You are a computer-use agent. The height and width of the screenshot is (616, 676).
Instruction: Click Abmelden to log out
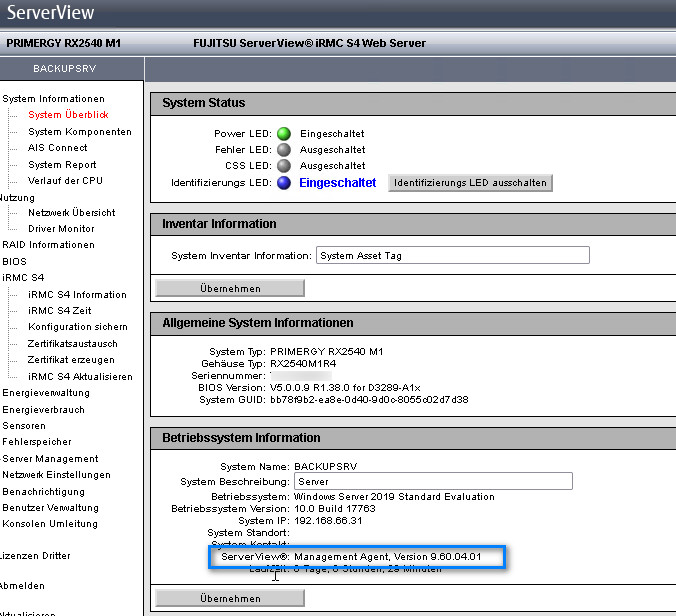point(22,586)
